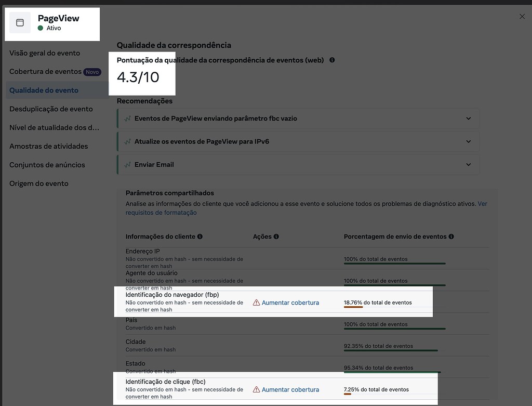This screenshot has height=406, width=532.
Task: Open Visão geral do evento section
Action: coord(45,53)
